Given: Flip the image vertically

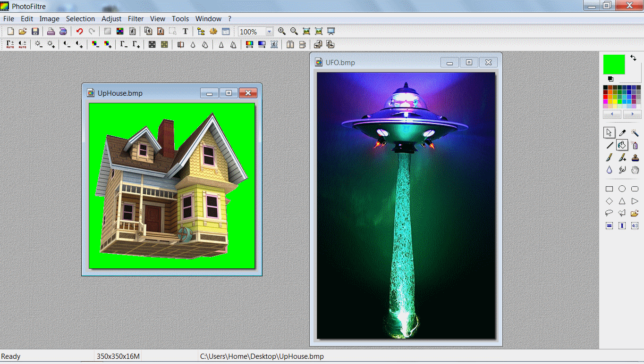Looking at the screenshot, I should pyautogui.click(x=302, y=44).
